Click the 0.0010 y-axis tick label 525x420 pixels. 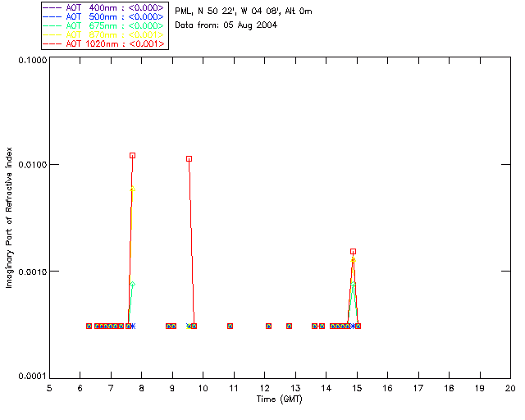point(32,272)
